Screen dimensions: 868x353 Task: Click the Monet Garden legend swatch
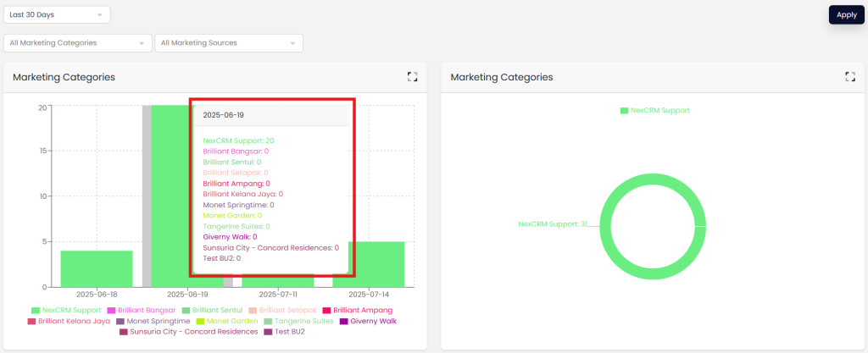[x=201, y=322]
